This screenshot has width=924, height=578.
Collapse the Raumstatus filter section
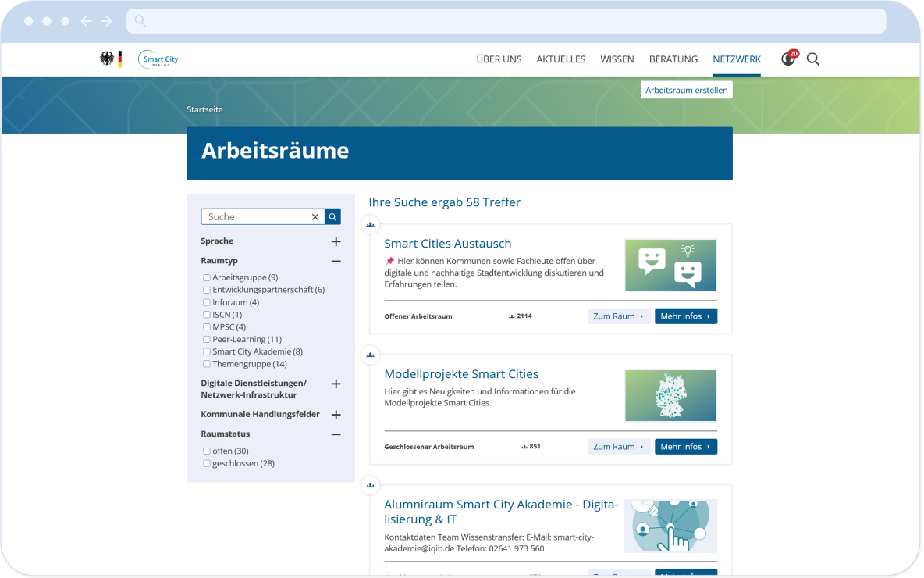pyautogui.click(x=336, y=435)
